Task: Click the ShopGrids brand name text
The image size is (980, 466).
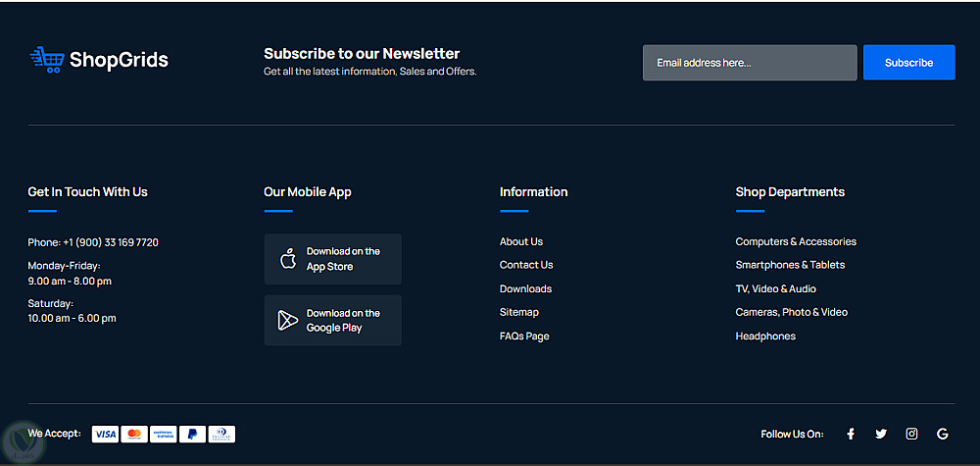Action: pyautogui.click(x=119, y=60)
